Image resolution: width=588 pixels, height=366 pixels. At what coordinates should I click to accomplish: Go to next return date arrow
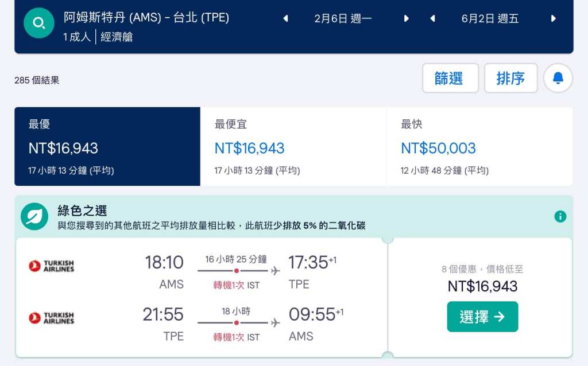coord(554,18)
